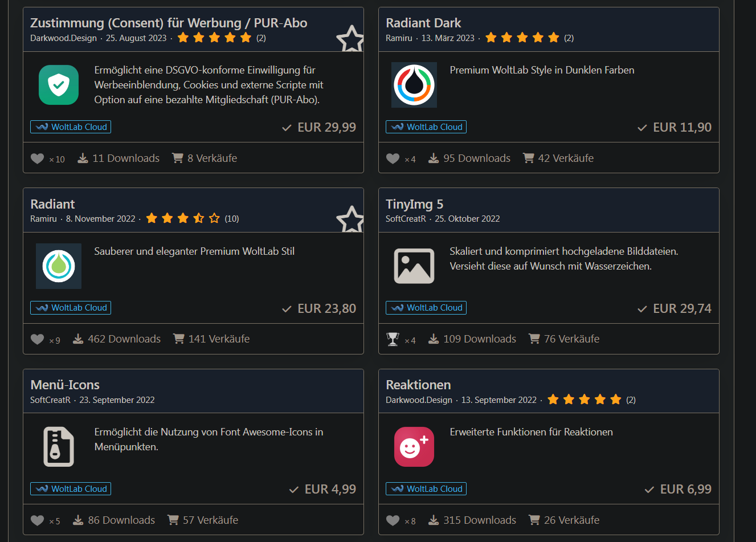The width and height of the screenshot is (756, 542).
Task: Click the Menü-Icons zip file icon
Action: pos(59,447)
